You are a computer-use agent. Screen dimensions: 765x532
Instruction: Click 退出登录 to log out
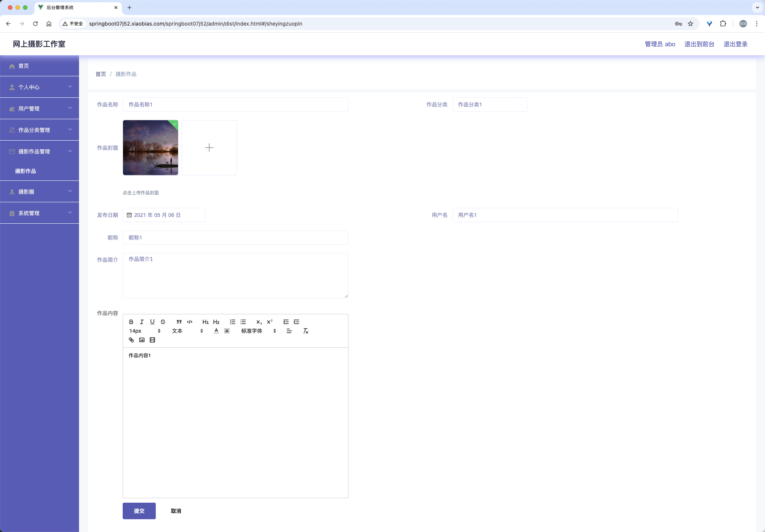coord(735,44)
